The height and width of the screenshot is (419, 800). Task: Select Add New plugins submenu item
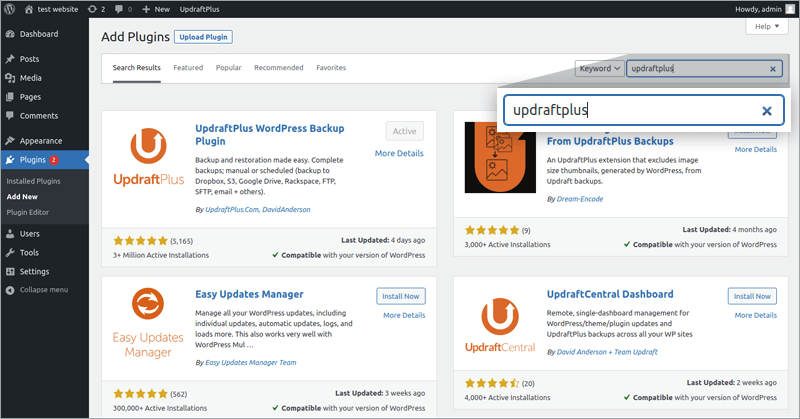point(22,196)
